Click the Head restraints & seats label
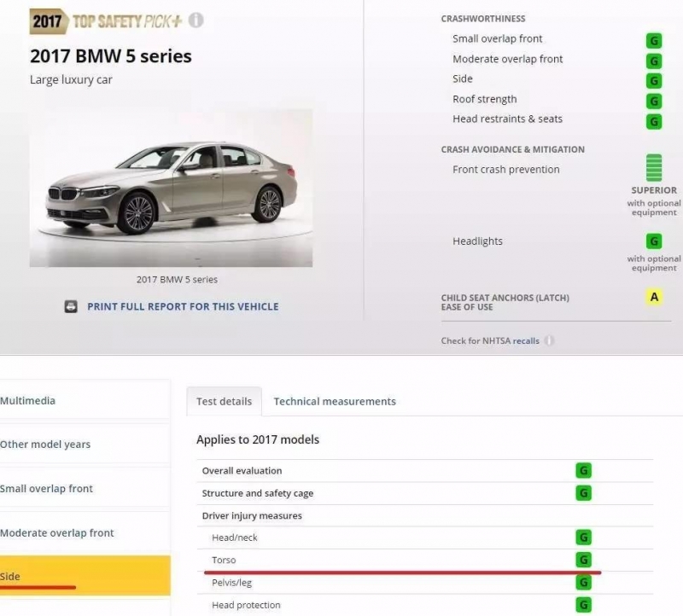Viewport: 683px width, 616px height. (507, 119)
